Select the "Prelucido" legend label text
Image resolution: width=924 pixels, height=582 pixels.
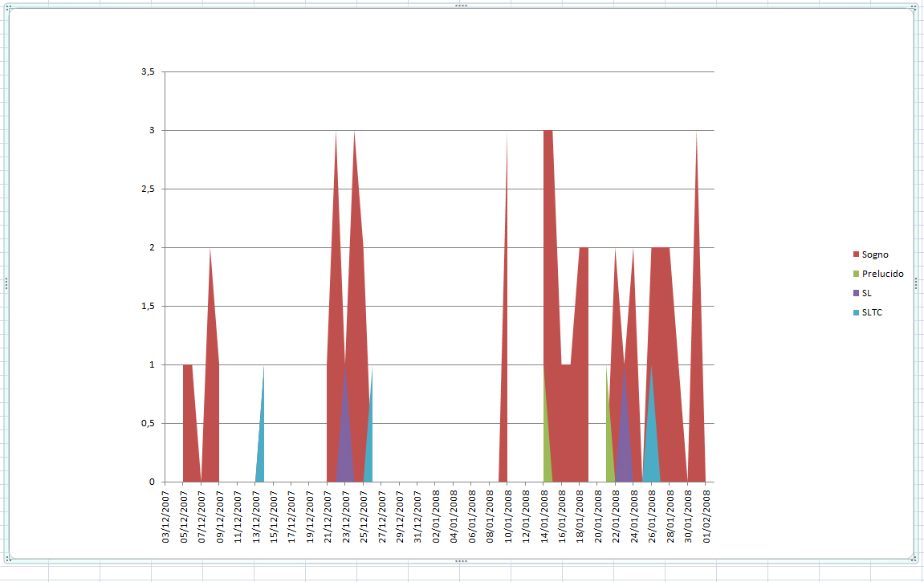pyautogui.click(x=882, y=274)
